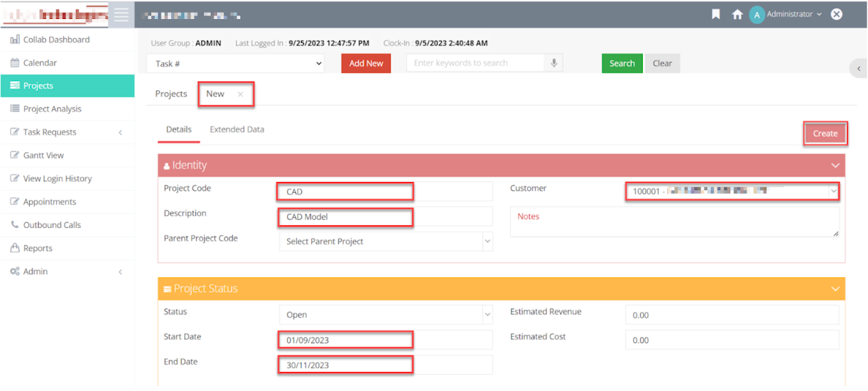Click the microphone voice search icon
868x391 pixels.
coord(554,63)
